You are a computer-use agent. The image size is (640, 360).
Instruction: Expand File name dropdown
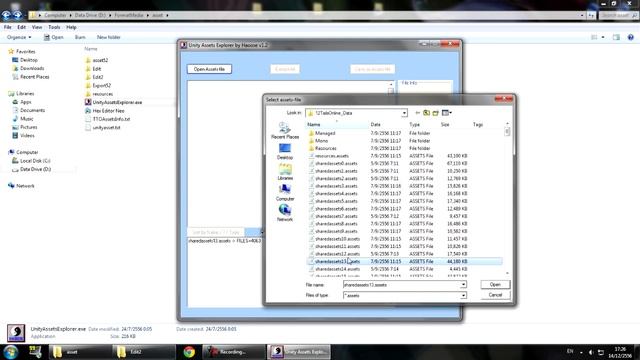pyautogui.click(x=463, y=284)
